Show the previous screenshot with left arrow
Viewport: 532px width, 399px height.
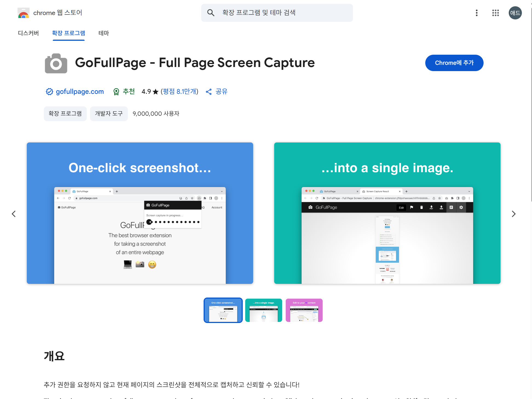click(x=14, y=214)
